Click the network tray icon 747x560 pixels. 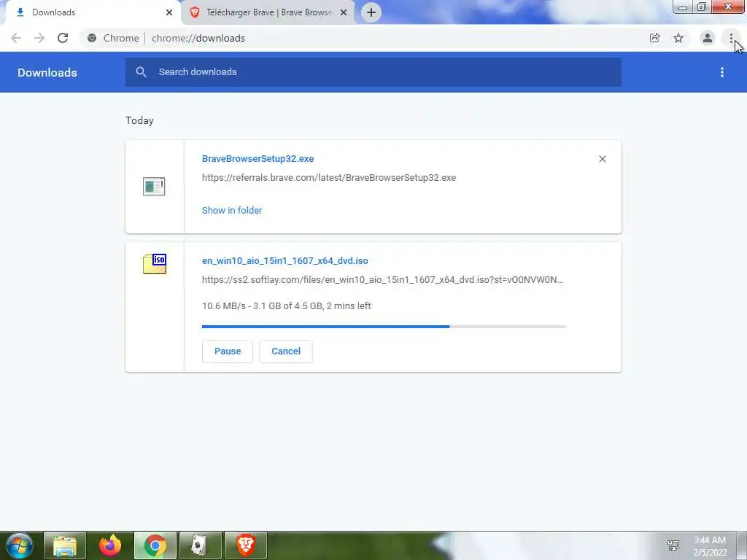point(673,545)
